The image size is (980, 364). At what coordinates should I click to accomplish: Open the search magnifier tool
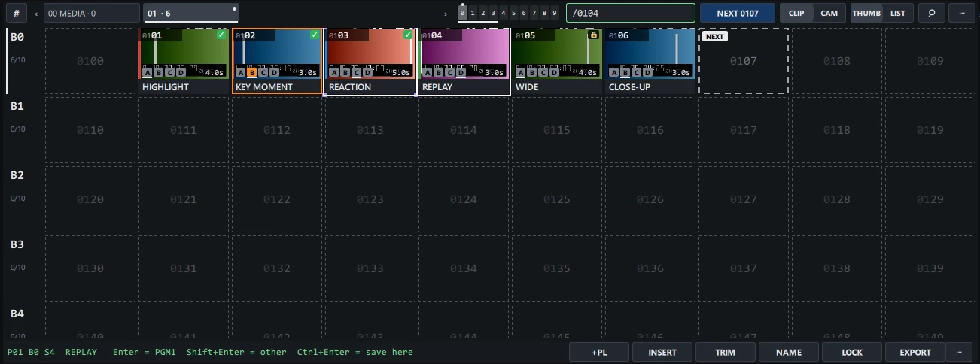coord(932,13)
